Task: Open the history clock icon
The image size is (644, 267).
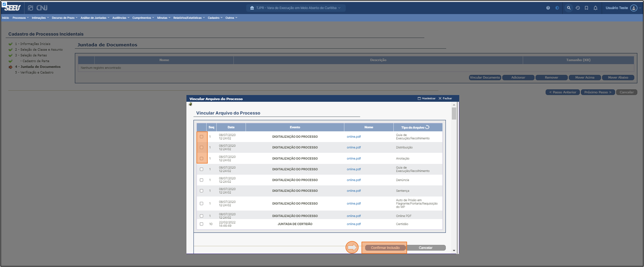Action: tap(578, 8)
